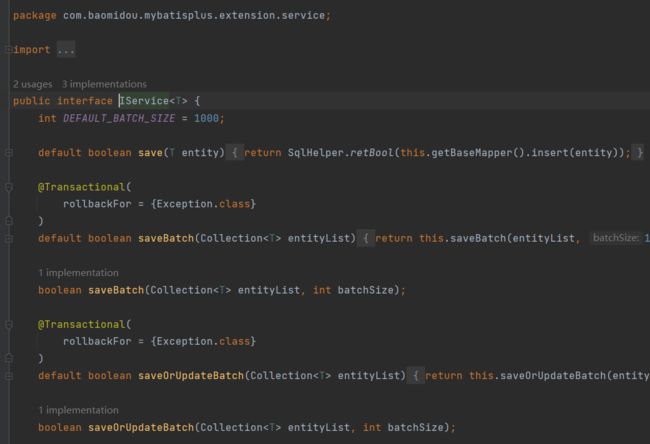Place the cursor on the IService interface name

point(144,101)
